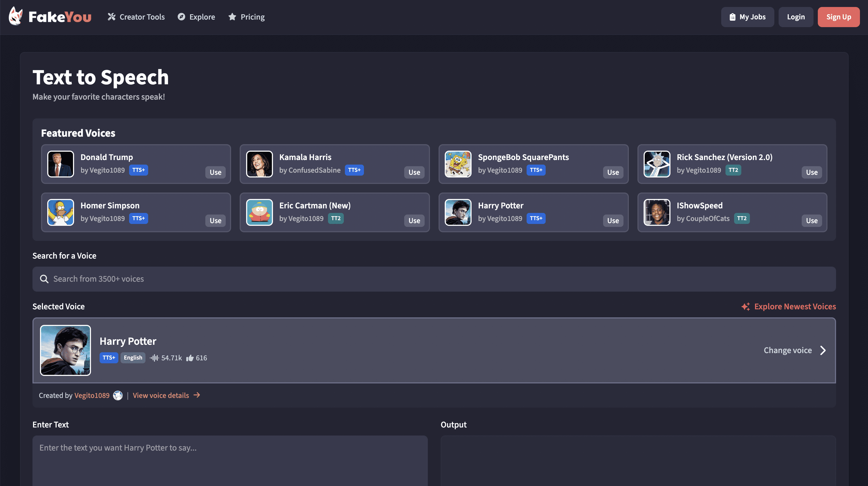
Task: Click the FakeYou wordmark
Action: click(60, 17)
